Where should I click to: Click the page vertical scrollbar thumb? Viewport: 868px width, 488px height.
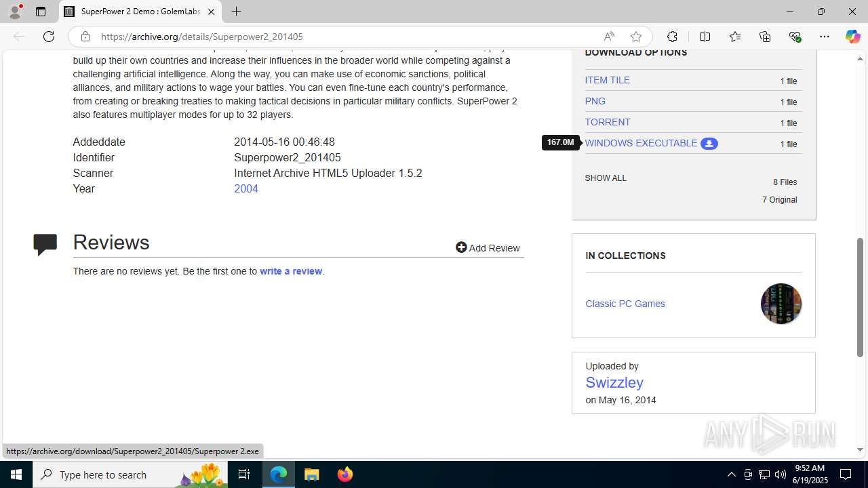pyautogui.click(x=861, y=297)
